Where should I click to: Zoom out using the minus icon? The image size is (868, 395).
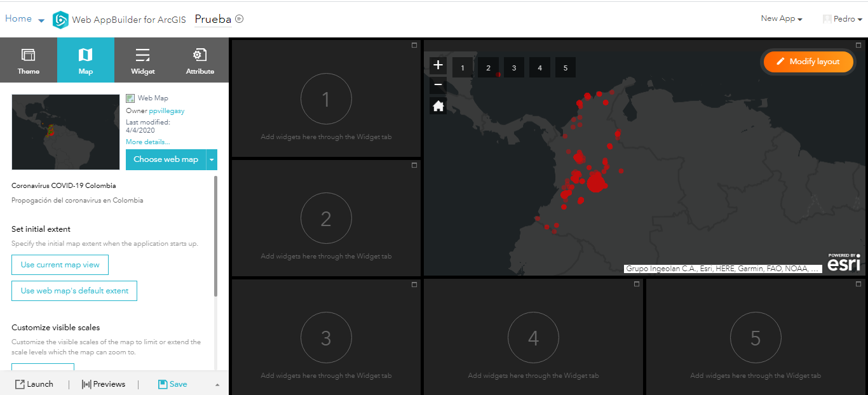(438, 84)
